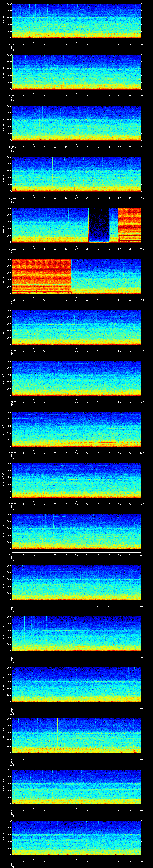The height and width of the screenshot is (868, 153).
Task: Click the 23:00 end label of 5:22:00 panel
Action: pos(141,453)
